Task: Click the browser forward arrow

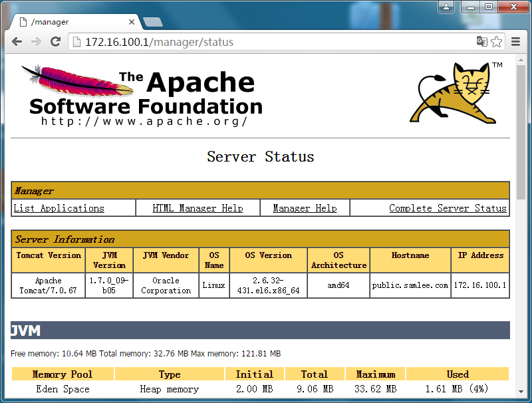Action: point(36,42)
